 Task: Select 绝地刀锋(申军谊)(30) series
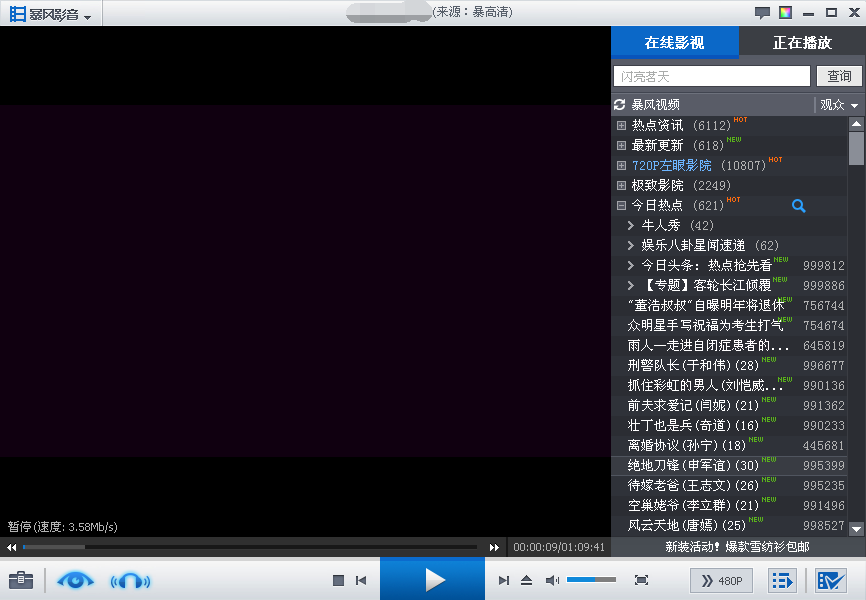tap(729, 465)
